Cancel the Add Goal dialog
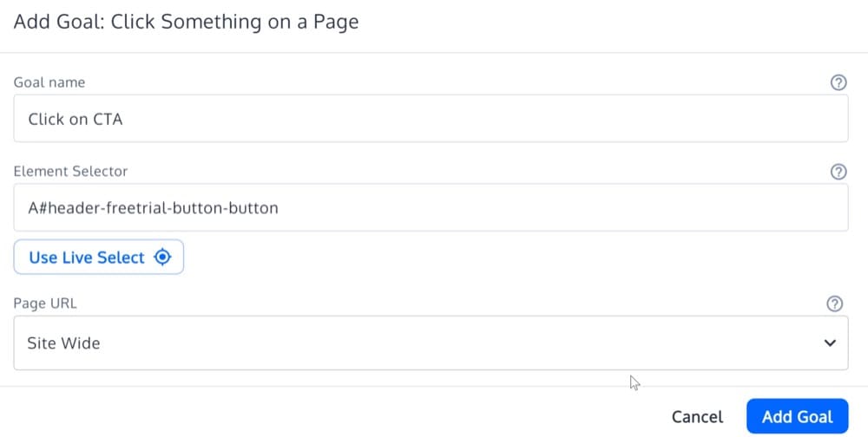Image resolution: width=868 pixels, height=437 pixels. click(x=697, y=417)
